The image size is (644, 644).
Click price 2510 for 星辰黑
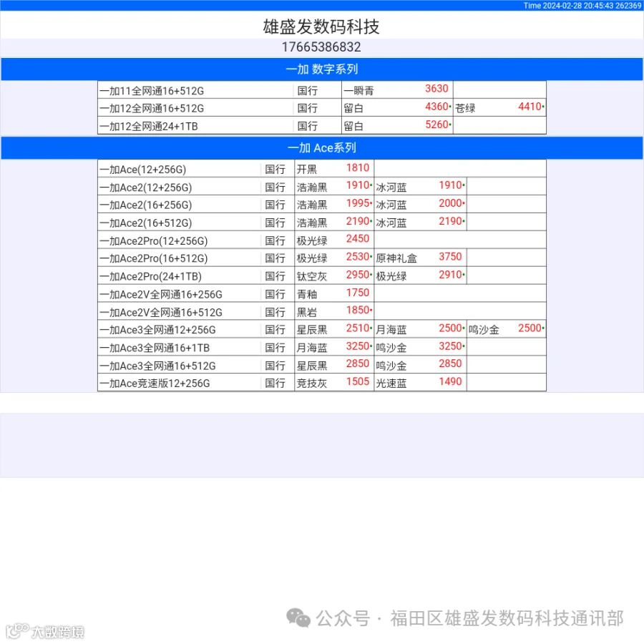pos(358,328)
